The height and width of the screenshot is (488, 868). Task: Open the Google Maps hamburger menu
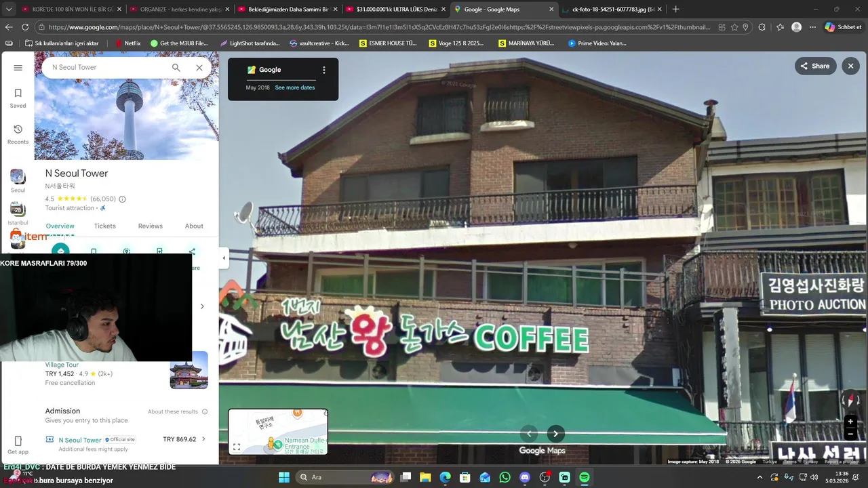(x=18, y=68)
